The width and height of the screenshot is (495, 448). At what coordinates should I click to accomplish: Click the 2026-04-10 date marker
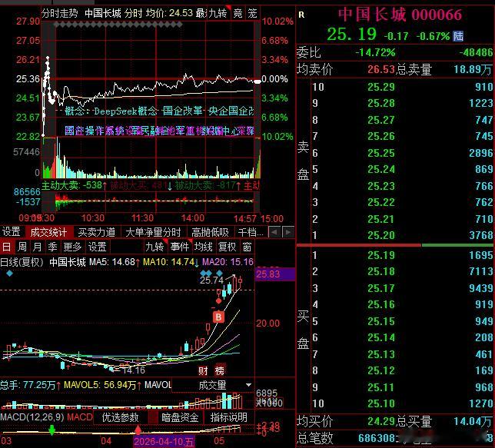(164, 442)
